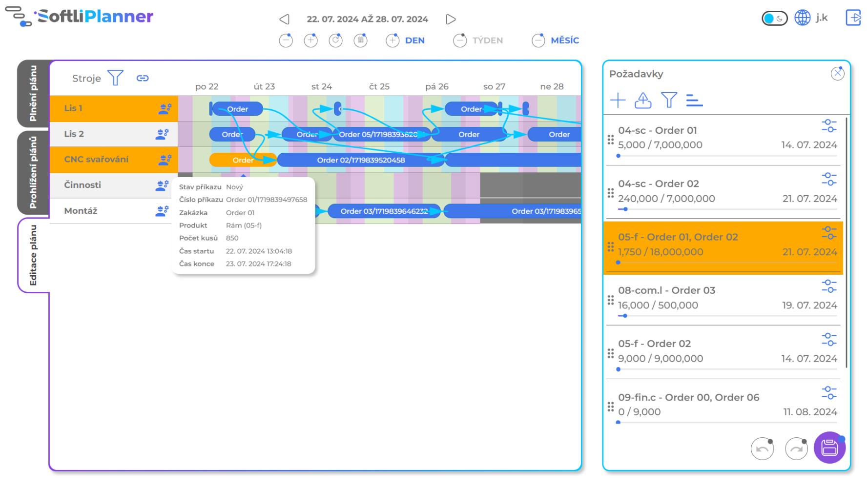Image resolution: width=868 pixels, height=488 pixels.
Task: Save the plan with purple save button
Action: (x=829, y=447)
